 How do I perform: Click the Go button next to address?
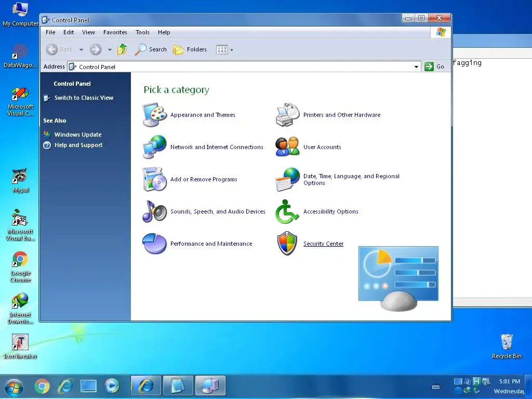pos(435,66)
